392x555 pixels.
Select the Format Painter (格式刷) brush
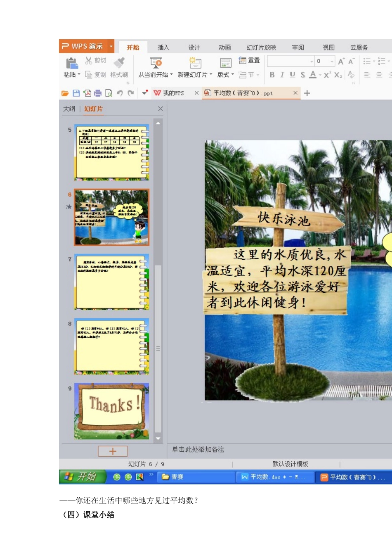(119, 62)
